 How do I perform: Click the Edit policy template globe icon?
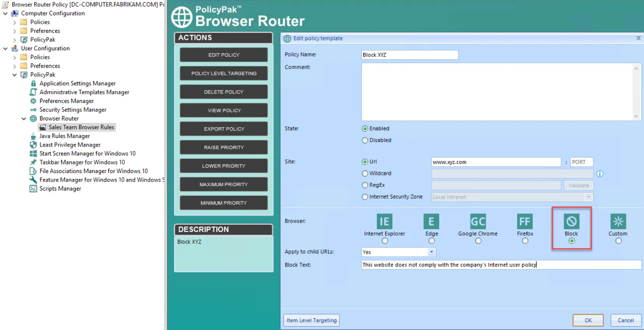click(287, 39)
